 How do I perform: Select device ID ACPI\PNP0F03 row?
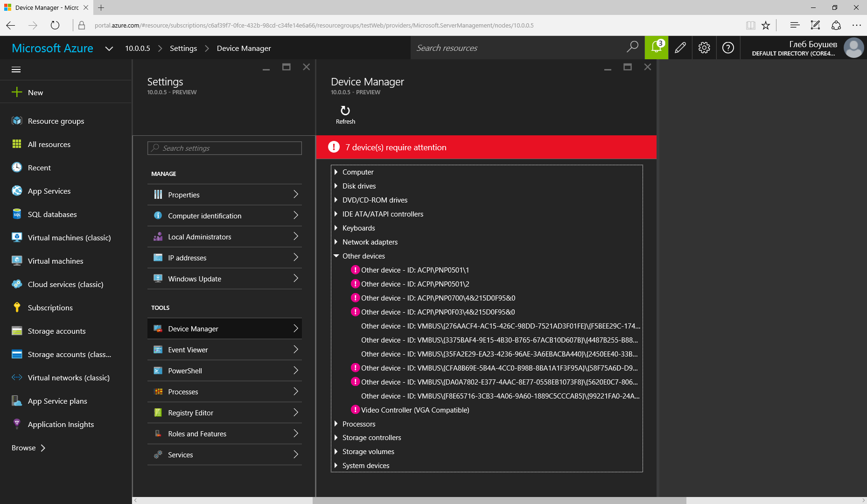point(433,312)
